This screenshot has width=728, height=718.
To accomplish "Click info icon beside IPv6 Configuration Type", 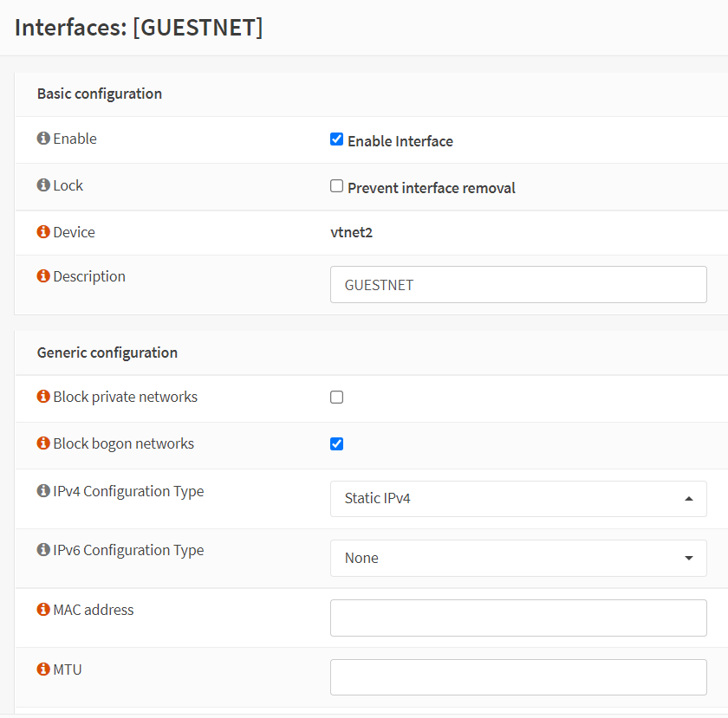I will coord(43,550).
